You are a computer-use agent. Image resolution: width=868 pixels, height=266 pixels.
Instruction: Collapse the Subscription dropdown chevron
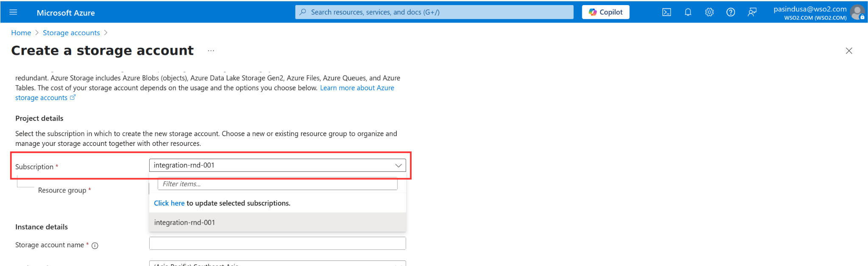[398, 165]
